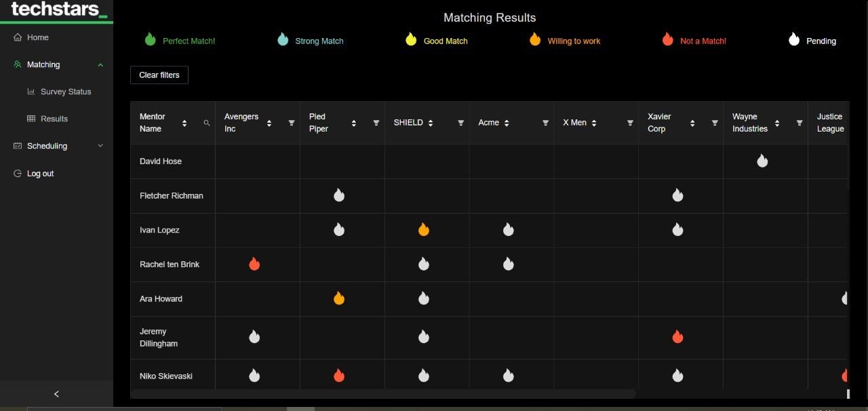
Task: Sort the SHIELD column
Action: click(431, 123)
